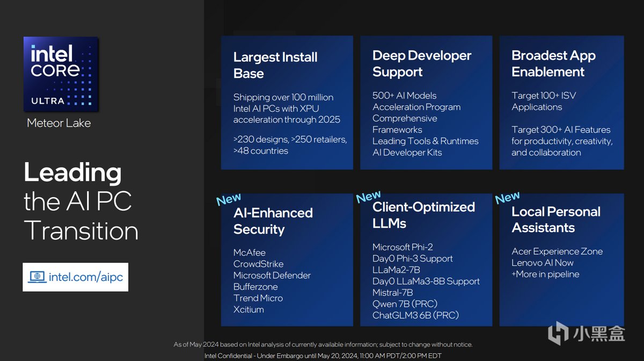This screenshot has height=361, width=644.
Task: Click "Lenovo AI Now" line
Action: point(543,263)
